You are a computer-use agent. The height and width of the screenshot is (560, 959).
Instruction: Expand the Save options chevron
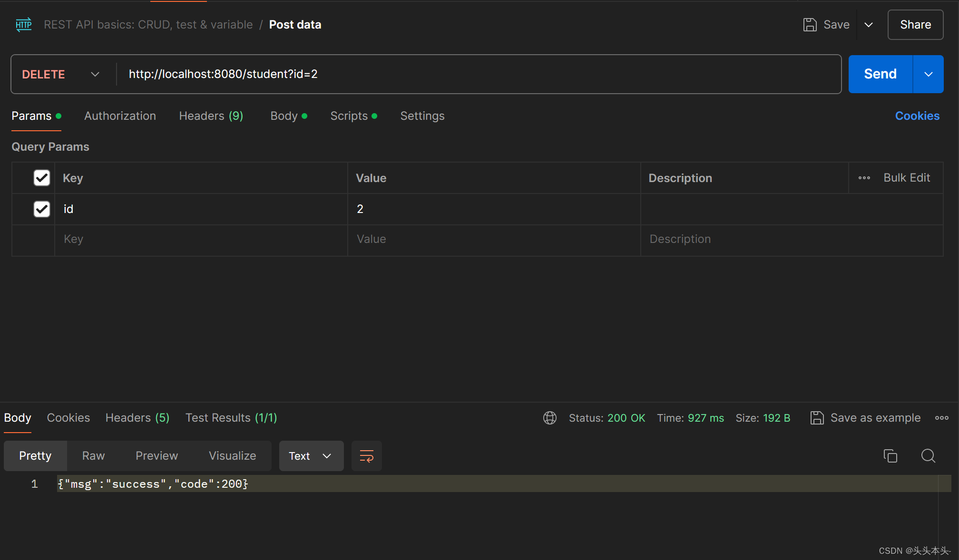tap(869, 25)
